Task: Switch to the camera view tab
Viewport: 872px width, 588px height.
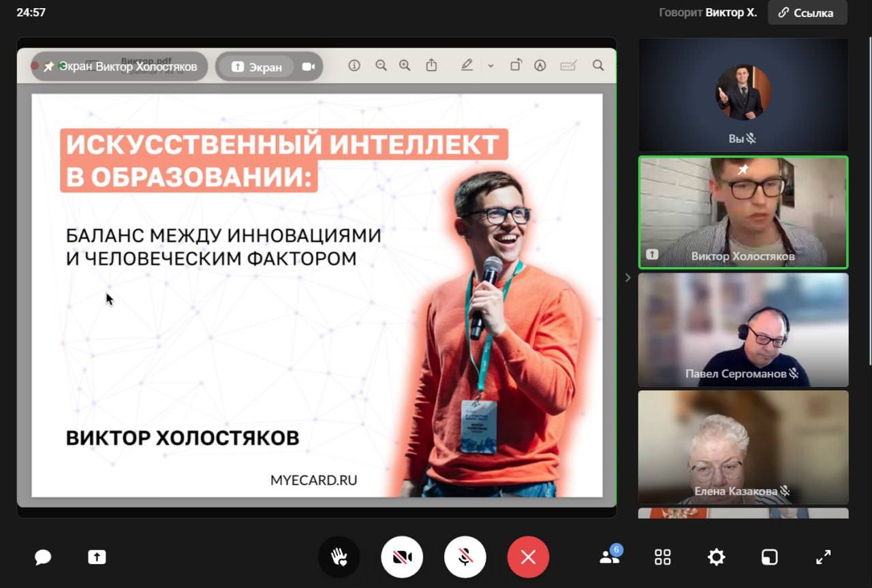Action: click(x=309, y=67)
